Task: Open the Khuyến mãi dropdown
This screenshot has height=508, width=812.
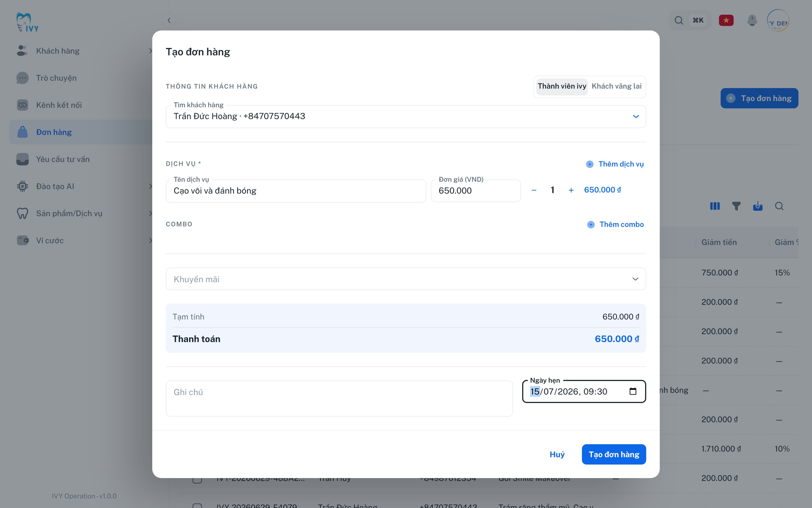Action: pos(406,279)
